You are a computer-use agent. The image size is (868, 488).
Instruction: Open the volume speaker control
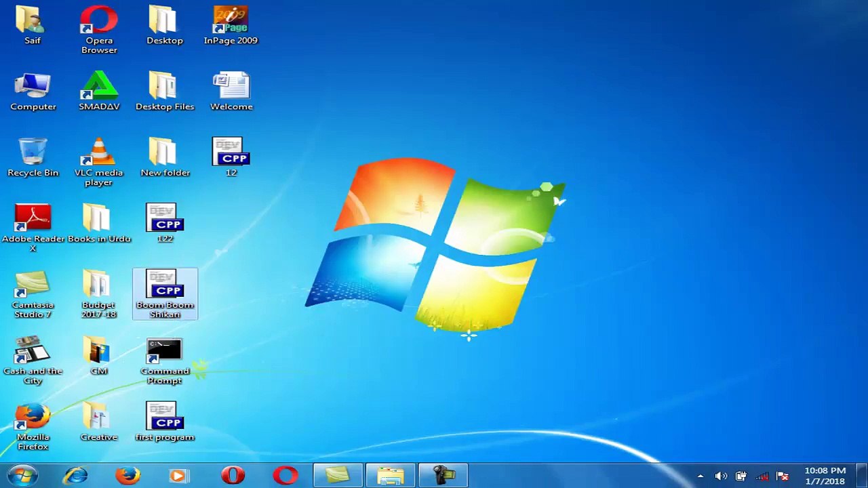721,476
